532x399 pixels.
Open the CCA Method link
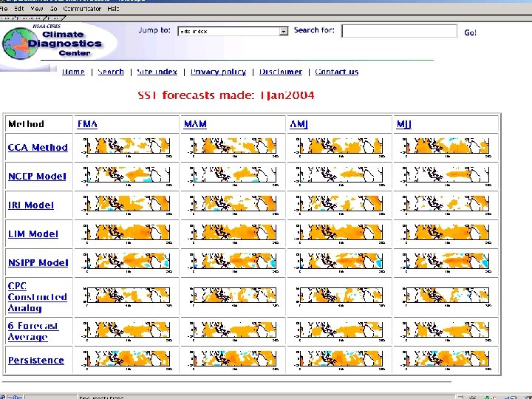tap(38, 148)
